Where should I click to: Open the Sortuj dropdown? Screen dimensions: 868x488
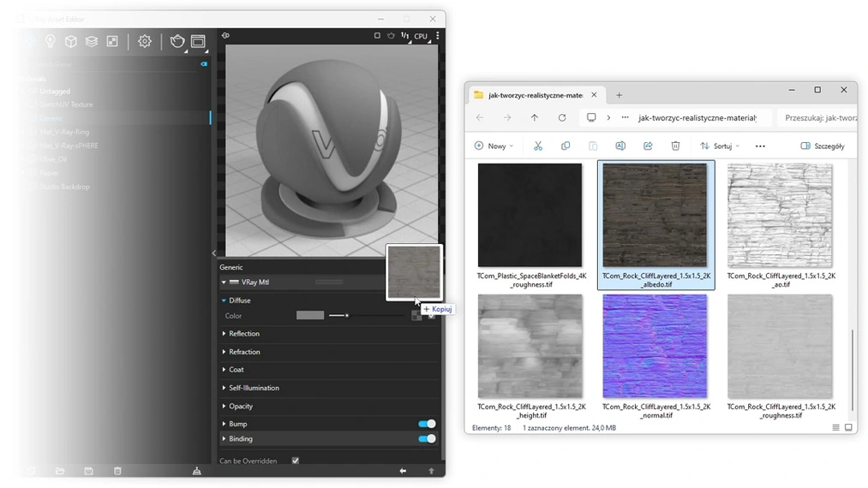click(x=720, y=146)
